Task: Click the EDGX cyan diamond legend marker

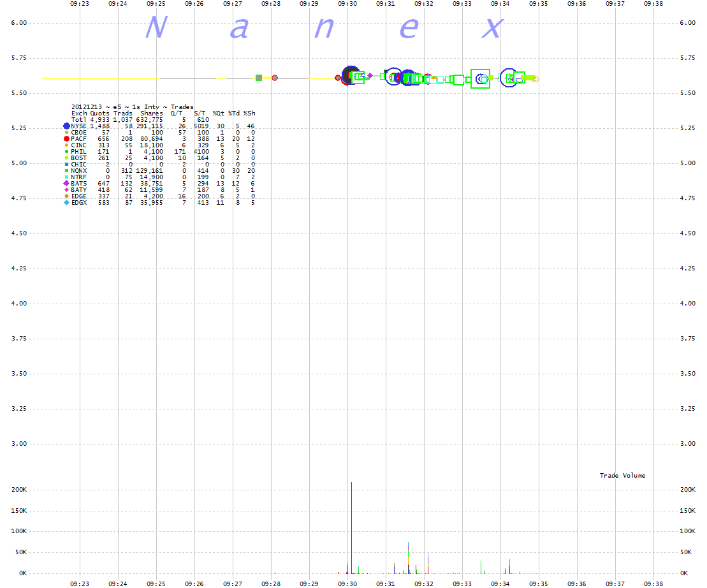Action: 66,202
